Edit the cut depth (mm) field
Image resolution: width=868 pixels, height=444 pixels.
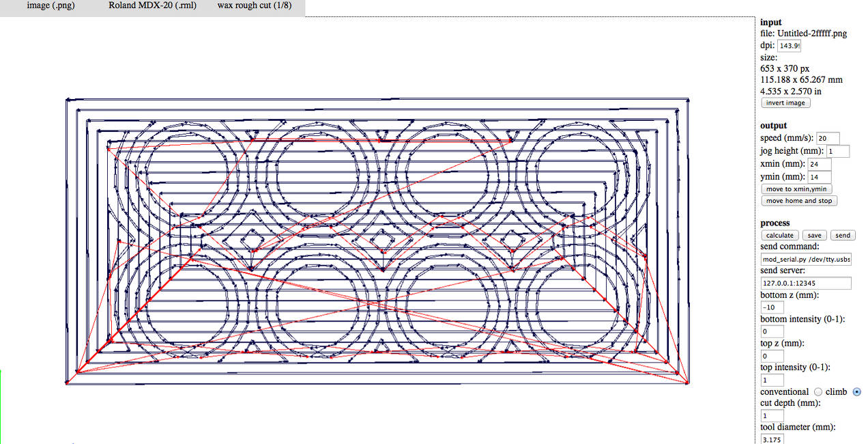(x=772, y=416)
